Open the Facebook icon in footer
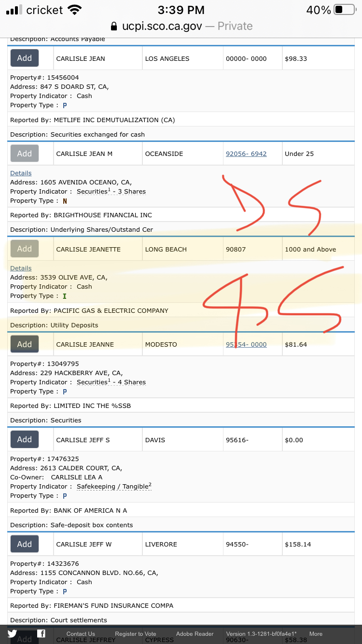The image size is (362, 644). 42,634
